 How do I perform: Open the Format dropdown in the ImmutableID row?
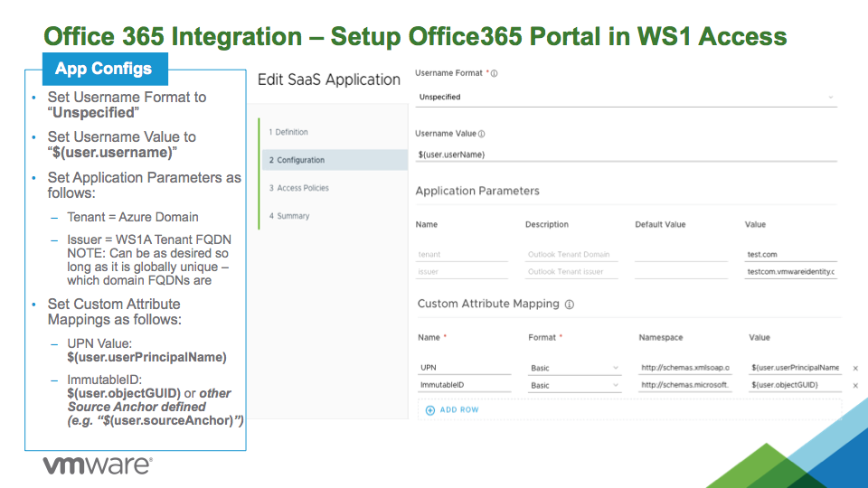[x=574, y=385]
